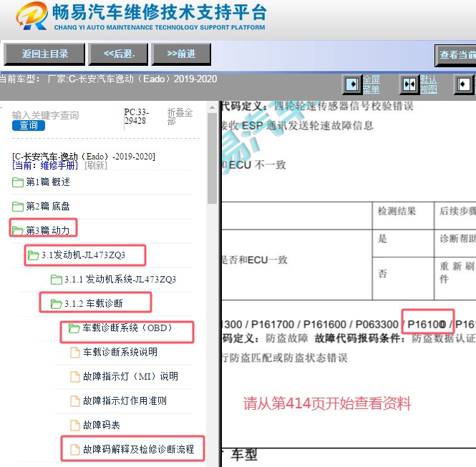The image size is (476, 467).
Task: Click 折叠全部 collapse-all link
Action: [x=180, y=117]
